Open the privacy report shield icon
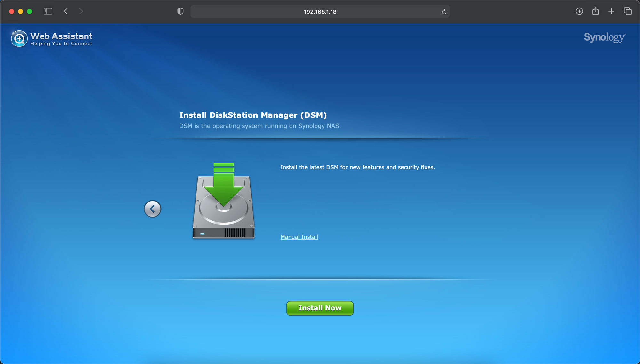 (180, 12)
